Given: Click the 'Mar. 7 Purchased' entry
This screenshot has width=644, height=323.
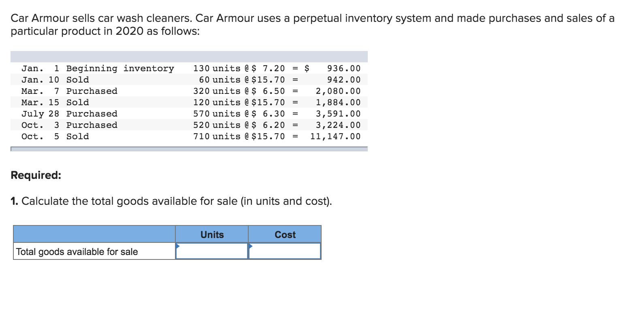Looking at the screenshot, I should (x=69, y=91).
